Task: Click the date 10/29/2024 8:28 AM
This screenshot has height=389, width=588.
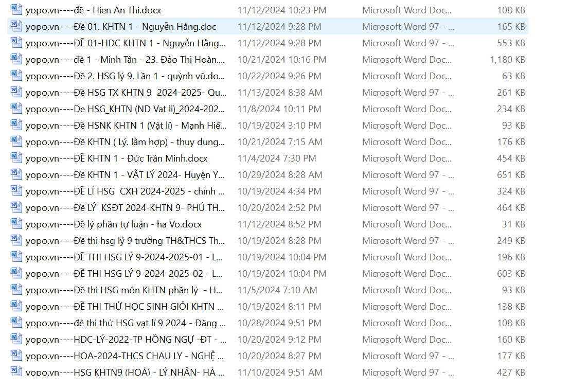Action: (x=279, y=175)
